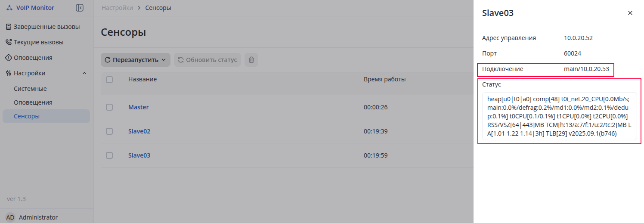Click the Настройки sliders icon
This screenshot has height=223, width=644.
click(9, 73)
